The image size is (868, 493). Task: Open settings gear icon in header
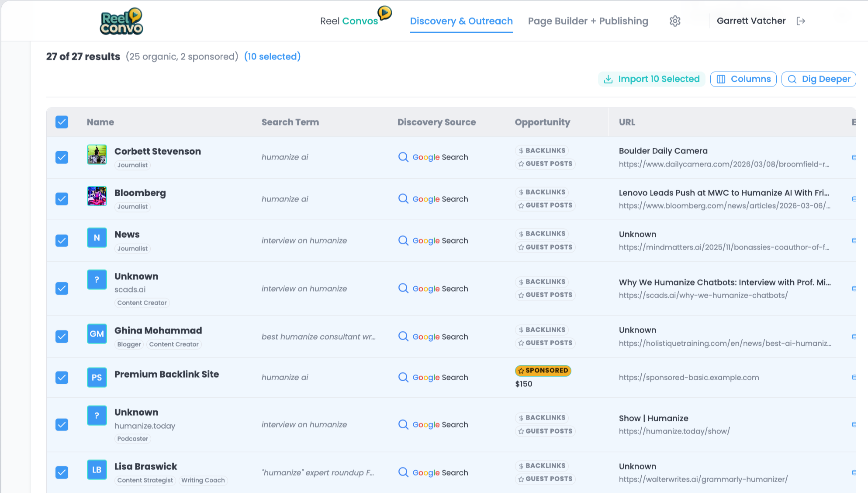click(x=675, y=21)
